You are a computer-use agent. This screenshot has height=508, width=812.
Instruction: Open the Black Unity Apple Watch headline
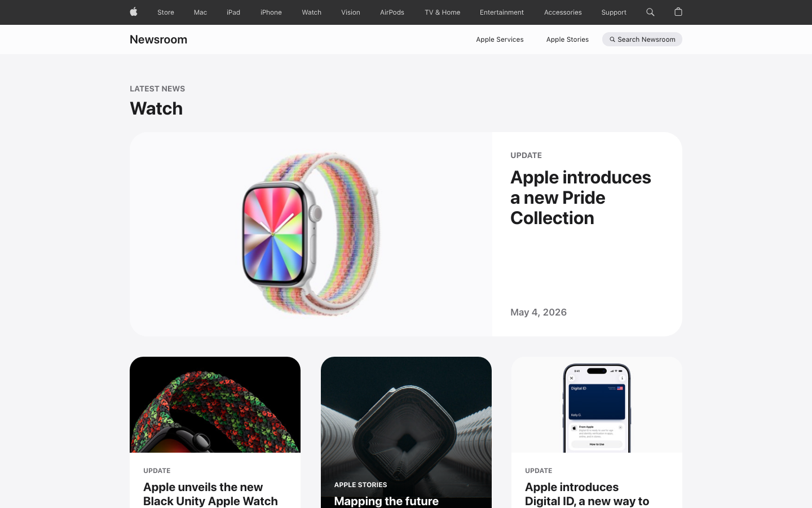click(x=210, y=494)
